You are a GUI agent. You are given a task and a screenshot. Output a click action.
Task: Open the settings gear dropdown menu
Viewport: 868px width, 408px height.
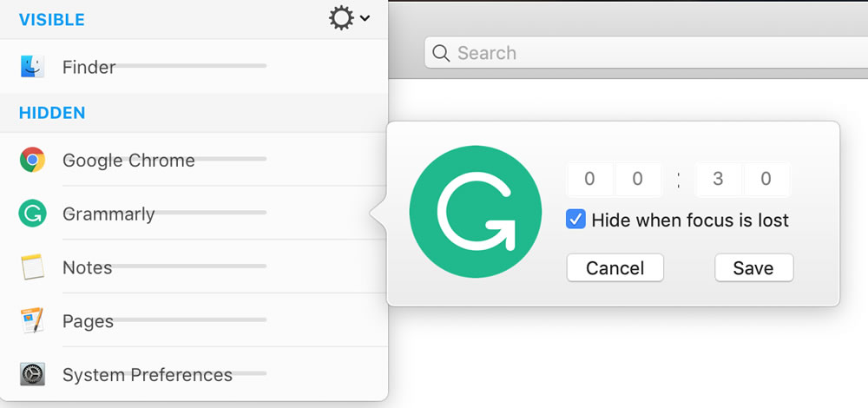341,19
